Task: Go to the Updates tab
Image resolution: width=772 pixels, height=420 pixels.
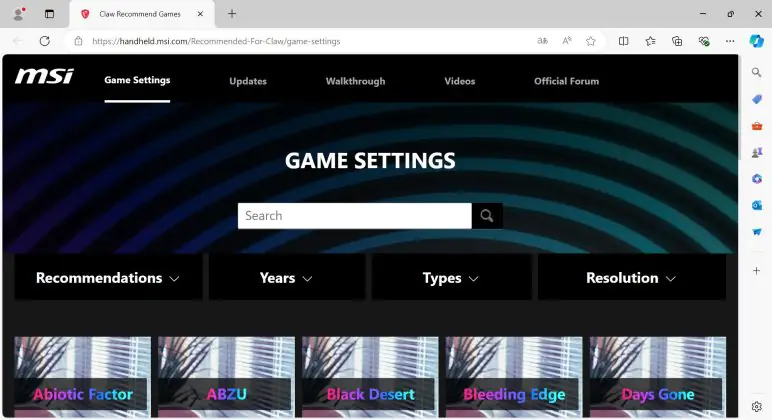Action: [x=248, y=81]
